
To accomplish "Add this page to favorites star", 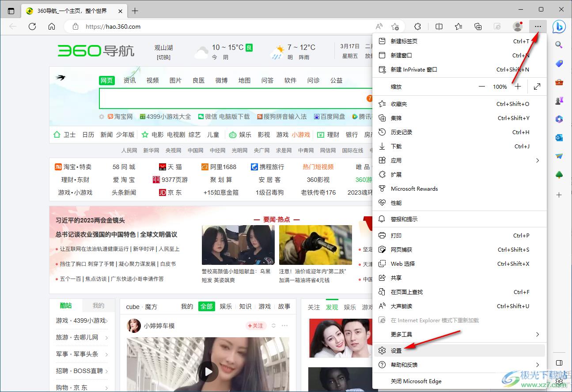I will click(x=395, y=26).
